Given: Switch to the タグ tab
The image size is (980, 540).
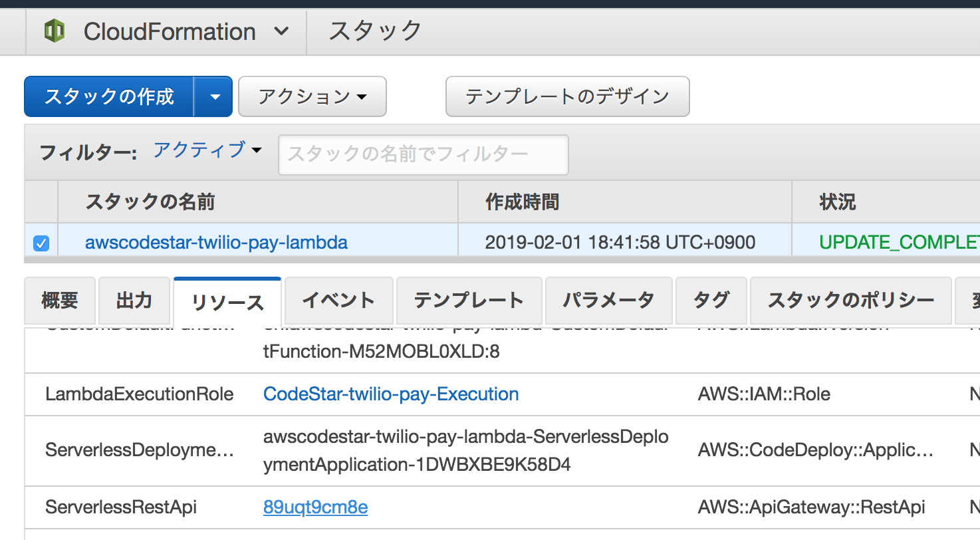Looking at the screenshot, I should coord(711,301).
